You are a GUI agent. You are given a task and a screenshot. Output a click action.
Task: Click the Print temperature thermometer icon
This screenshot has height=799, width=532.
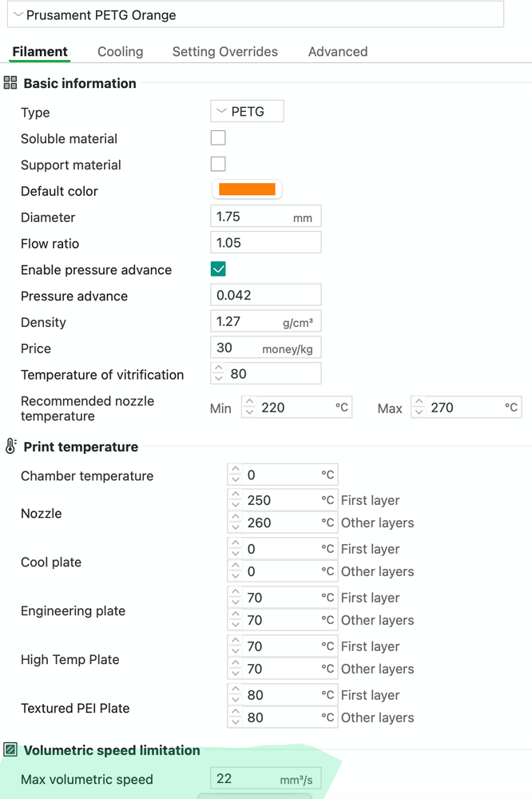point(10,446)
